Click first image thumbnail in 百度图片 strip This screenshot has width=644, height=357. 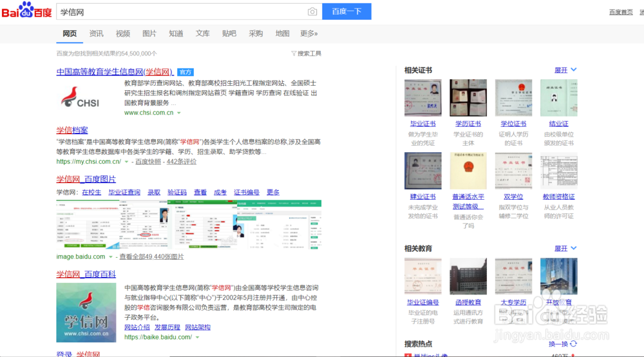click(88, 225)
